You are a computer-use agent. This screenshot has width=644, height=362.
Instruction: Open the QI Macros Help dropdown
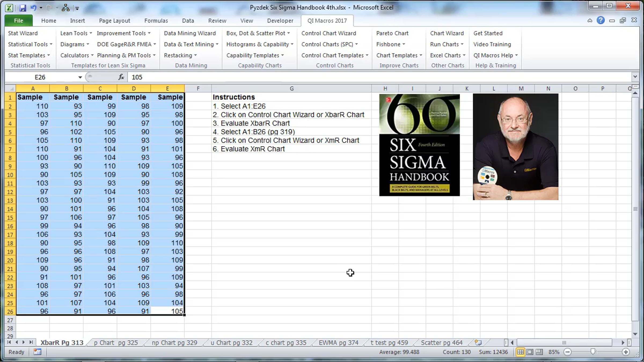tap(496, 55)
